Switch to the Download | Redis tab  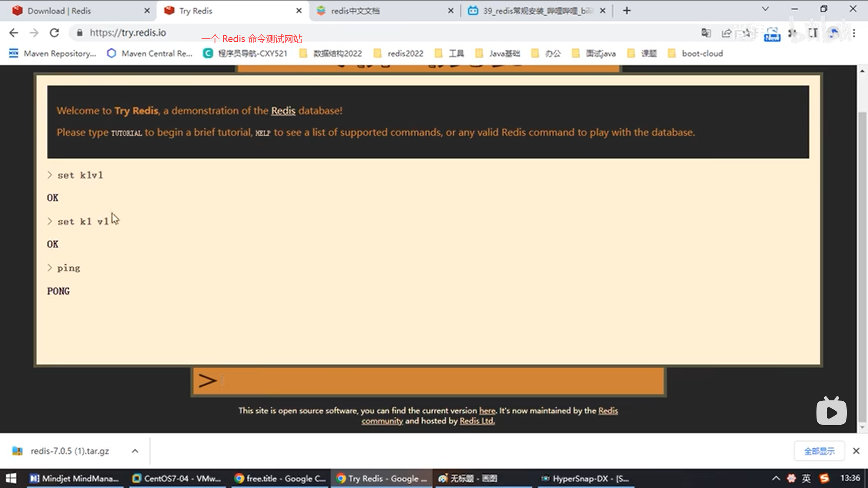(x=59, y=11)
